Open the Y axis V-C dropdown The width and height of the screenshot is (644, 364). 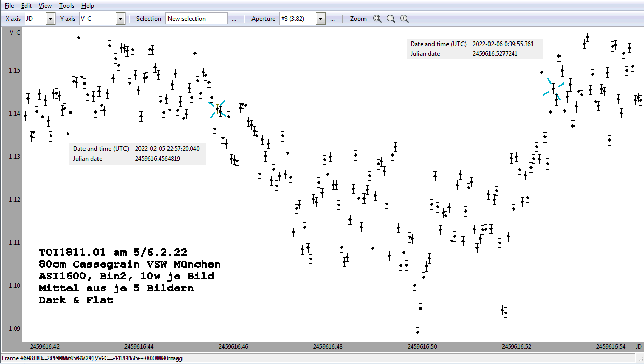[x=120, y=19]
